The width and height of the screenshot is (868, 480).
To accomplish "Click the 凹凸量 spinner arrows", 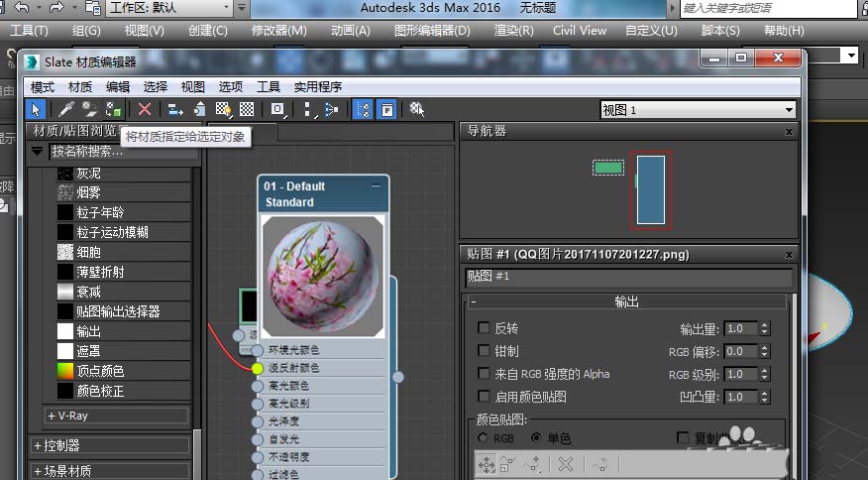I will click(x=765, y=397).
